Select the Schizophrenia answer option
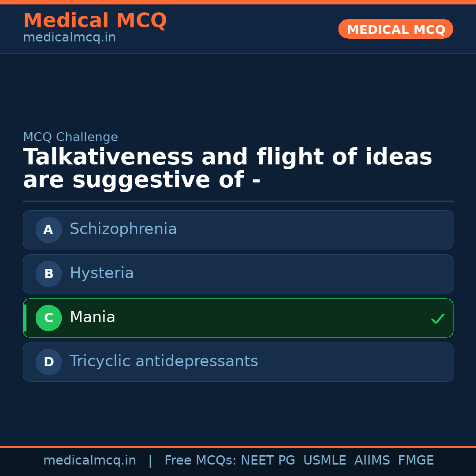Viewport: 476px width, 476px height. [123, 229]
